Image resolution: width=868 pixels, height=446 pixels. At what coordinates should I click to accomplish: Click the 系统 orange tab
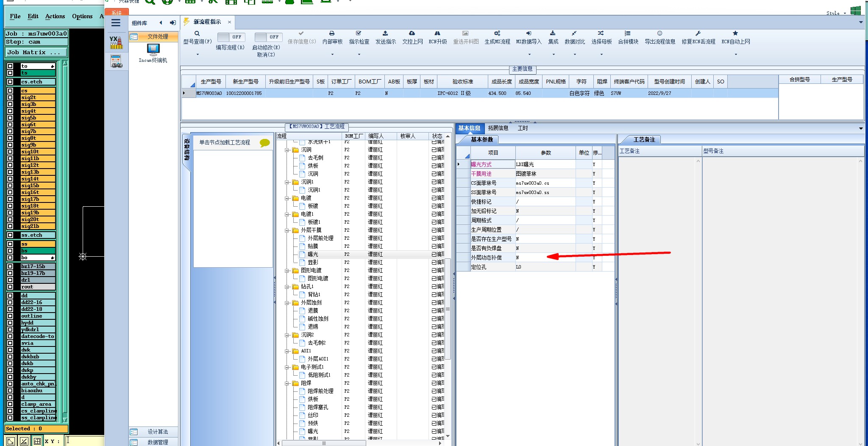[x=117, y=13]
